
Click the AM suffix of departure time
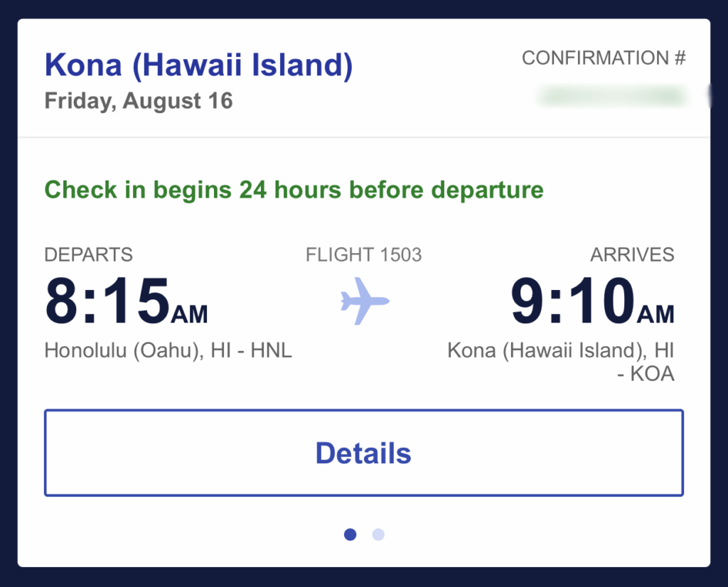pos(189,315)
